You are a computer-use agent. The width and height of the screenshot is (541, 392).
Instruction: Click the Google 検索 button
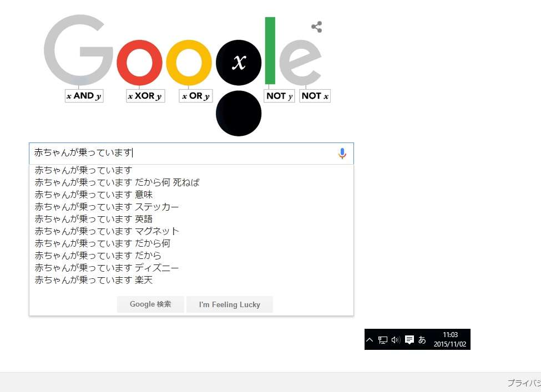coord(150,304)
